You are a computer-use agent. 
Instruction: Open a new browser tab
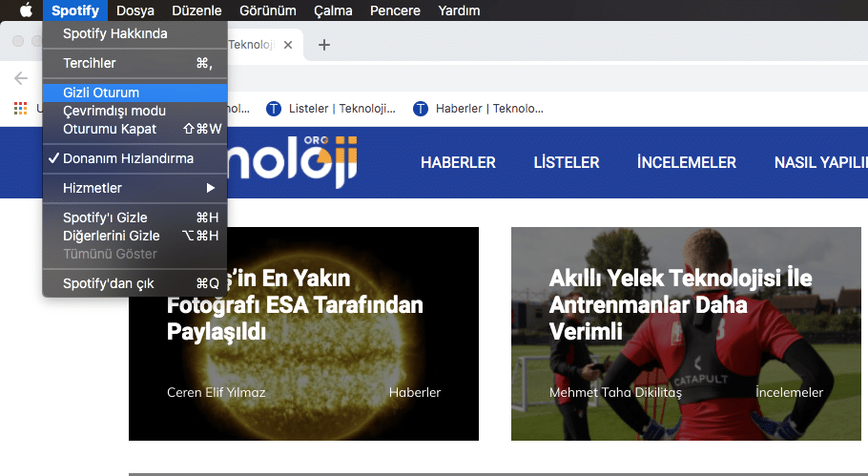coord(324,45)
